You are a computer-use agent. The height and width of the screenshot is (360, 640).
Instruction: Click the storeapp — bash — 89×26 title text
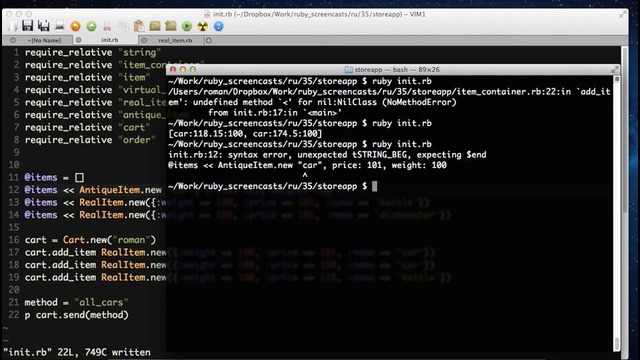point(397,70)
